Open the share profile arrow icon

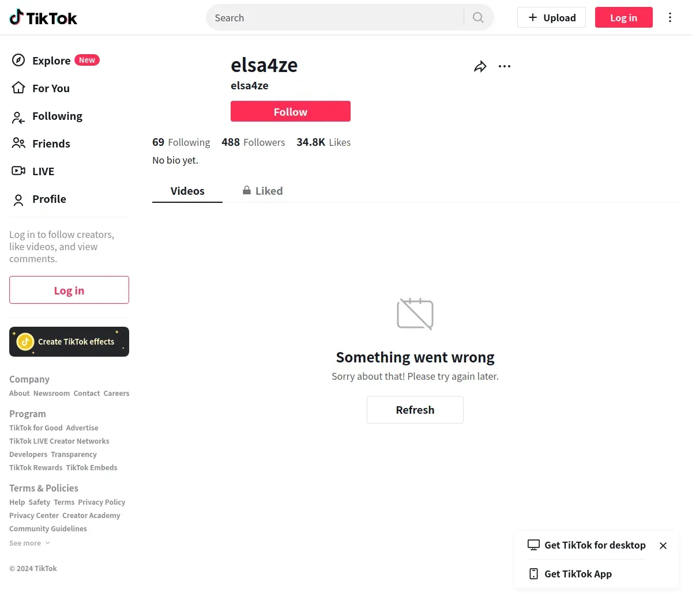pyautogui.click(x=480, y=67)
